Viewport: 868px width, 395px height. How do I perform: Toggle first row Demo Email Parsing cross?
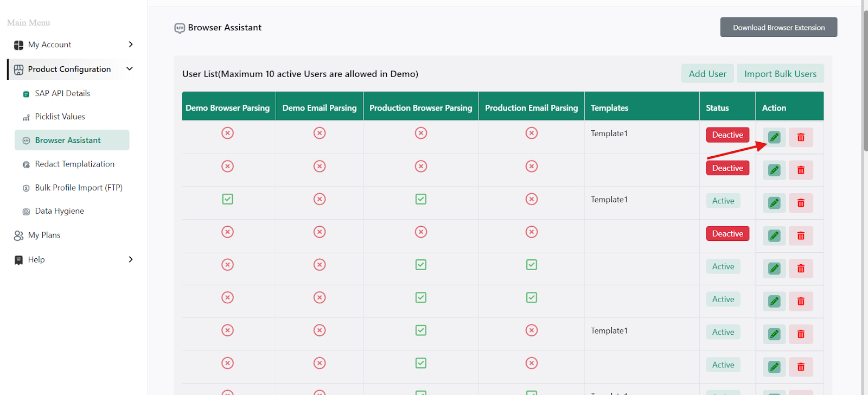[320, 133]
